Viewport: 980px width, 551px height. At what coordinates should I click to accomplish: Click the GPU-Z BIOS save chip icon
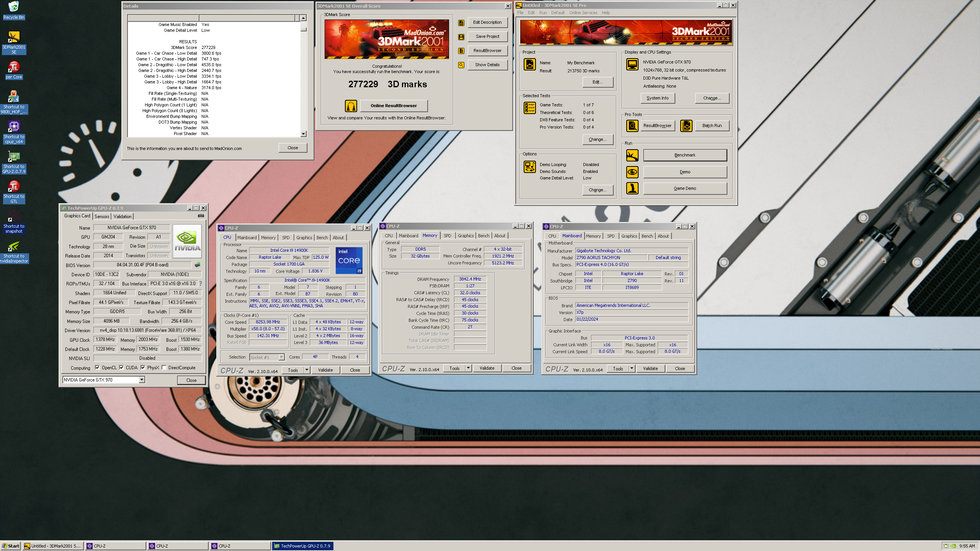point(198,265)
